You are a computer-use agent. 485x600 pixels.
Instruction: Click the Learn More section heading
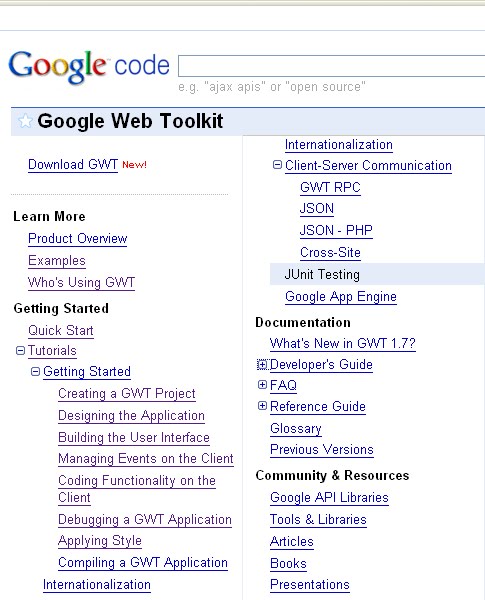49,217
